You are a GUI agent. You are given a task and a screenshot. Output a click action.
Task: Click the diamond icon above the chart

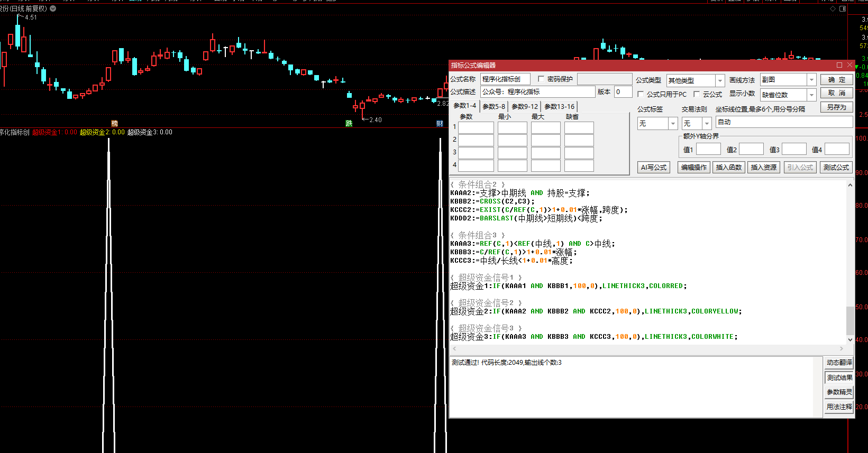click(x=833, y=9)
